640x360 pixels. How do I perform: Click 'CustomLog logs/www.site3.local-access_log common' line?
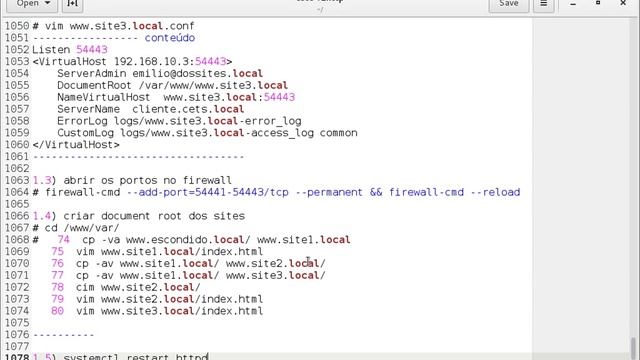(x=207, y=133)
